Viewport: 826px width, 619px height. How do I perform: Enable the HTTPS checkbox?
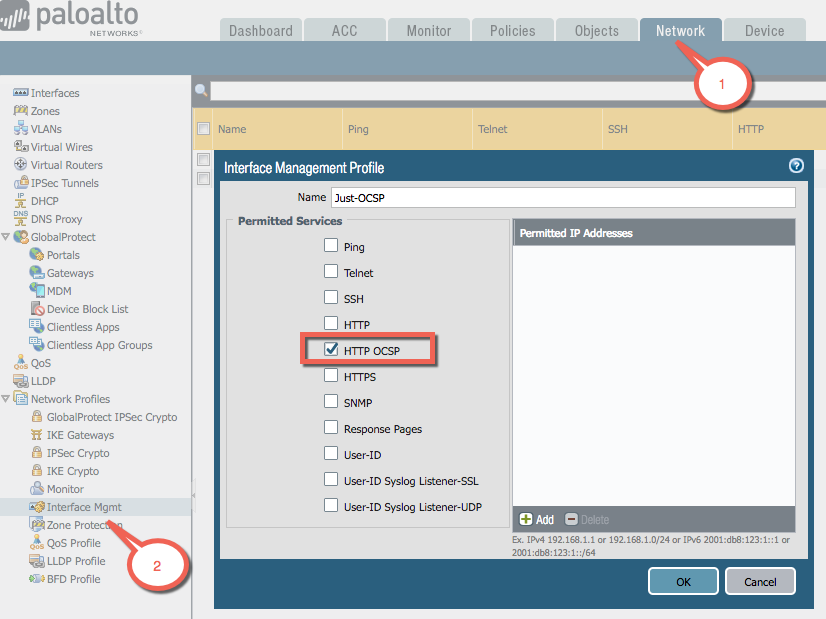[331, 375]
